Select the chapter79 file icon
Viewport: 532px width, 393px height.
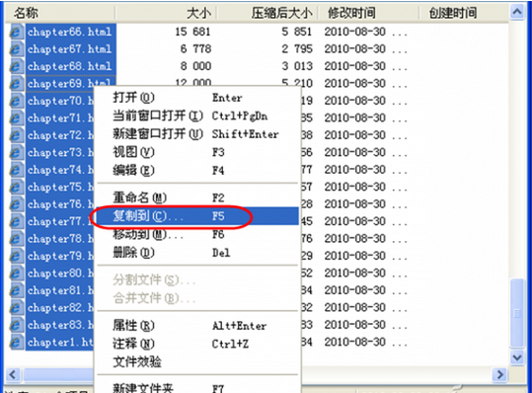tap(16, 256)
